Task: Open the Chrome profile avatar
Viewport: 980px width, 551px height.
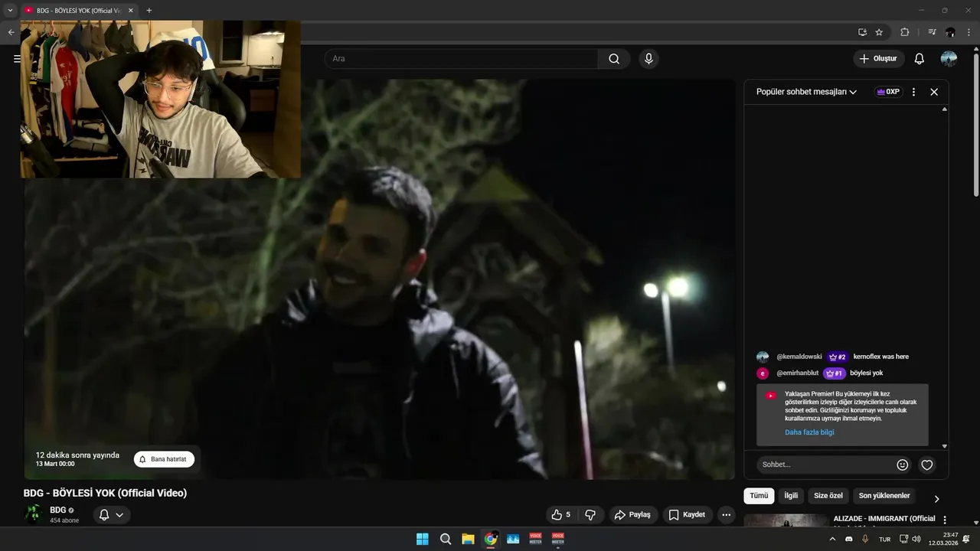Action: tap(950, 32)
